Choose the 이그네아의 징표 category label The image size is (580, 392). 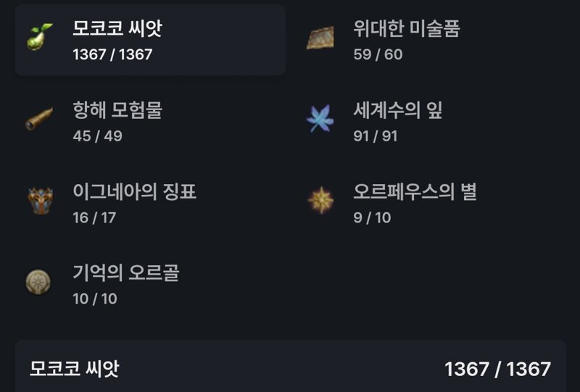(x=134, y=191)
